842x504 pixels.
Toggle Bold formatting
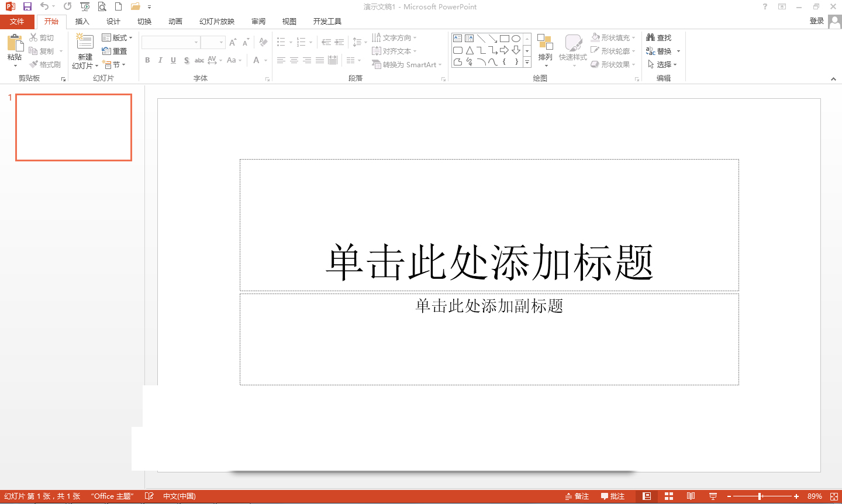point(147,60)
